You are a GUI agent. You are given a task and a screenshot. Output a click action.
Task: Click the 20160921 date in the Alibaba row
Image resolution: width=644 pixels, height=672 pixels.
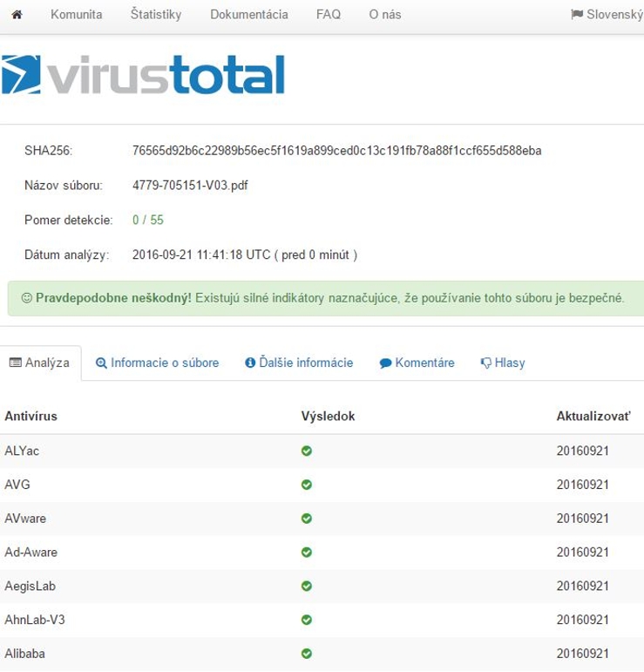tap(583, 654)
